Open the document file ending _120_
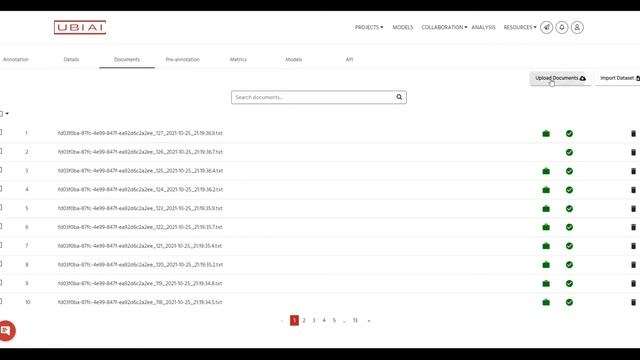This screenshot has height=360, width=640. [140, 264]
